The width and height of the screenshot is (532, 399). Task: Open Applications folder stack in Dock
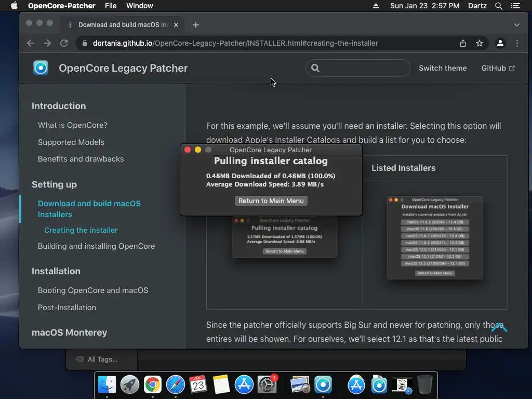tap(356, 385)
